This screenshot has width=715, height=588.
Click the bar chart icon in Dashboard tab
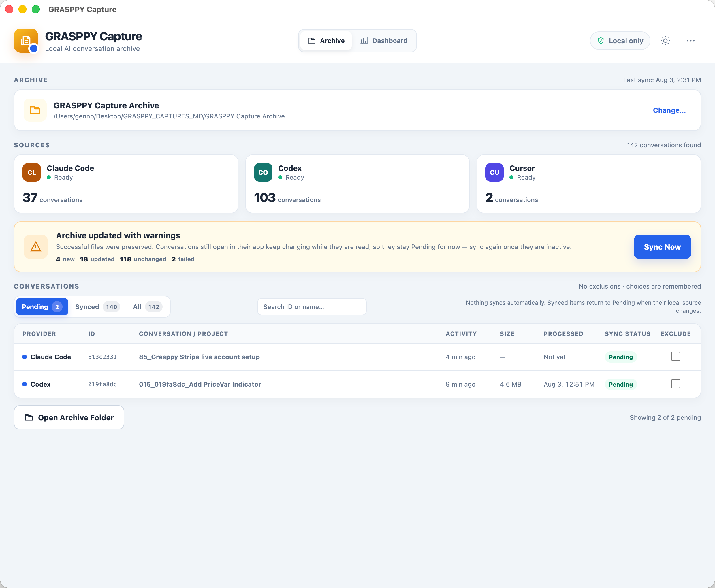[364, 41]
